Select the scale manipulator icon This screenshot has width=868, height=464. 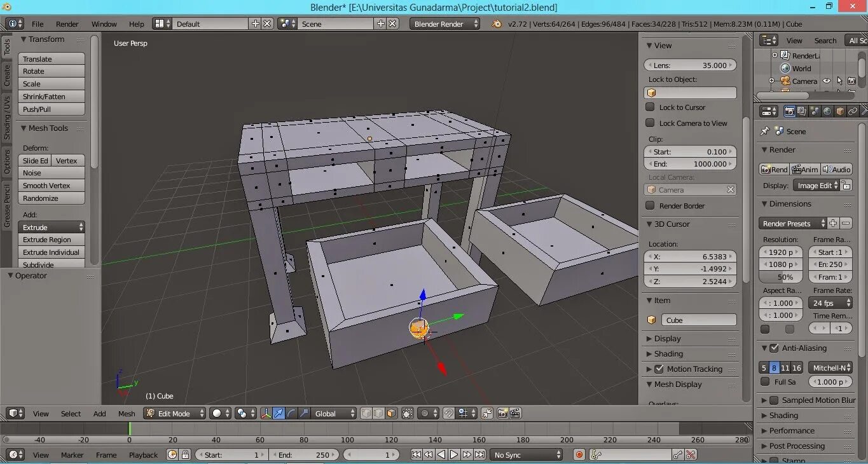coord(304,413)
